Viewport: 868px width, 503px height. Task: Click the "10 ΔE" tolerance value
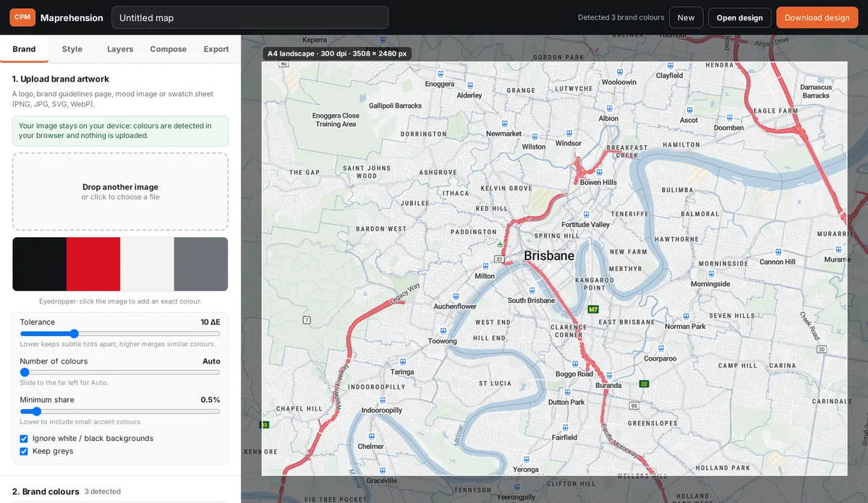(x=210, y=322)
